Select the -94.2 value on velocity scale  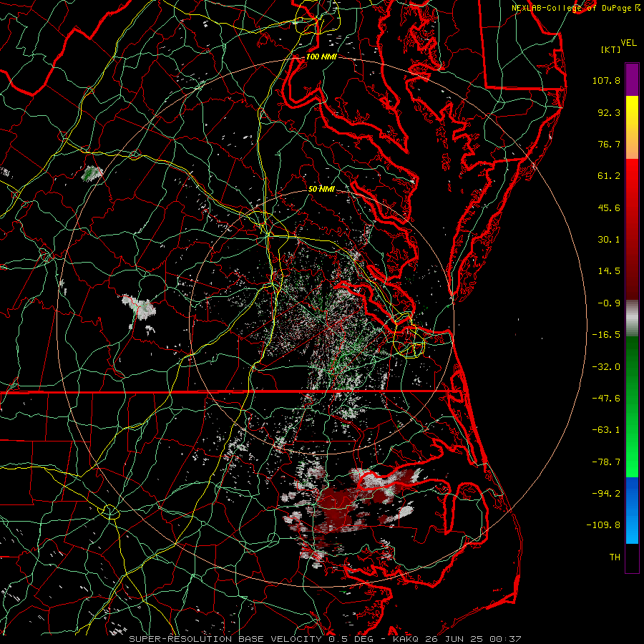pos(606,494)
